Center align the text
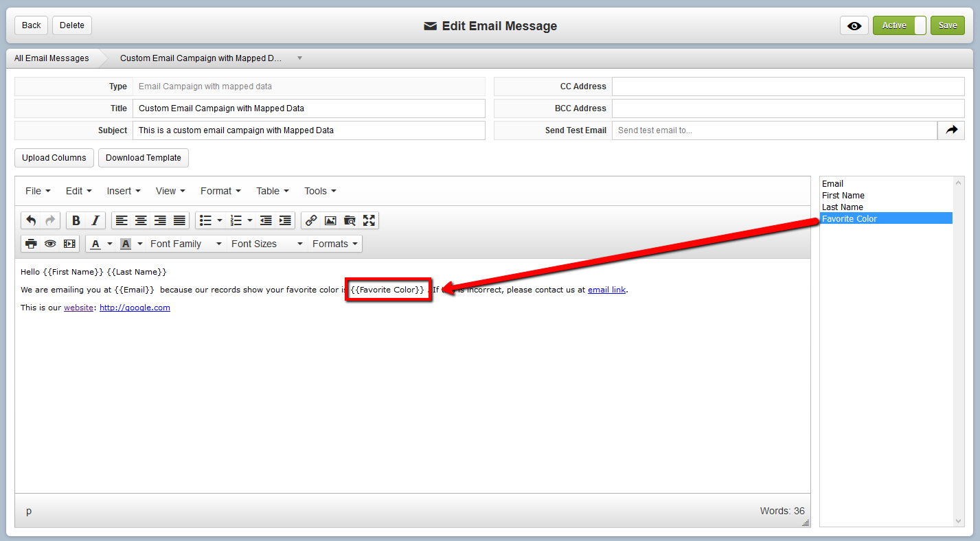Image resolution: width=980 pixels, height=541 pixels. pyautogui.click(x=141, y=220)
